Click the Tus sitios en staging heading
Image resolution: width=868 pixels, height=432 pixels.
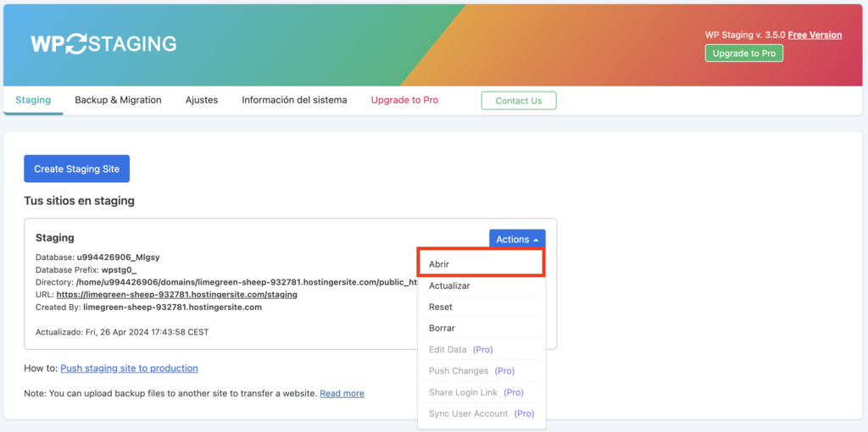coord(79,201)
